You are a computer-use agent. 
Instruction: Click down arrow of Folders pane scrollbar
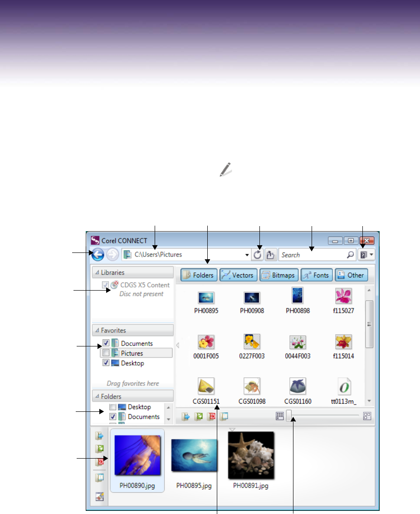point(168,419)
